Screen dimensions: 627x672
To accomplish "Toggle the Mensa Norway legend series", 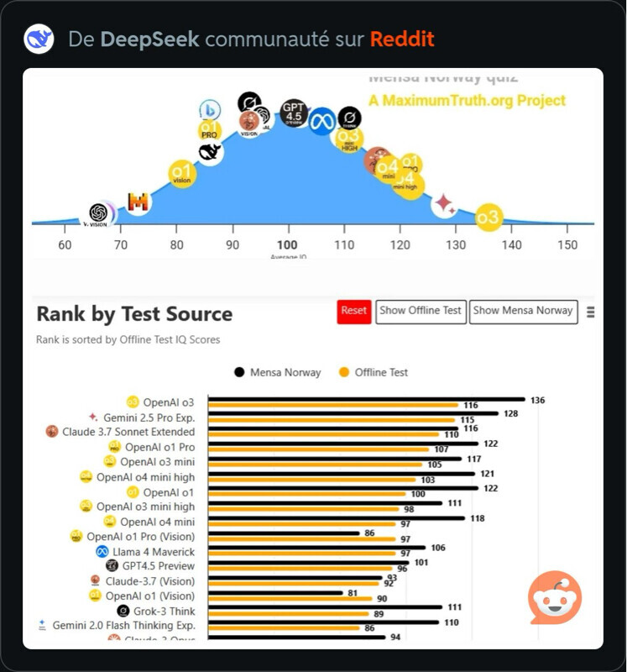I will coord(277,372).
